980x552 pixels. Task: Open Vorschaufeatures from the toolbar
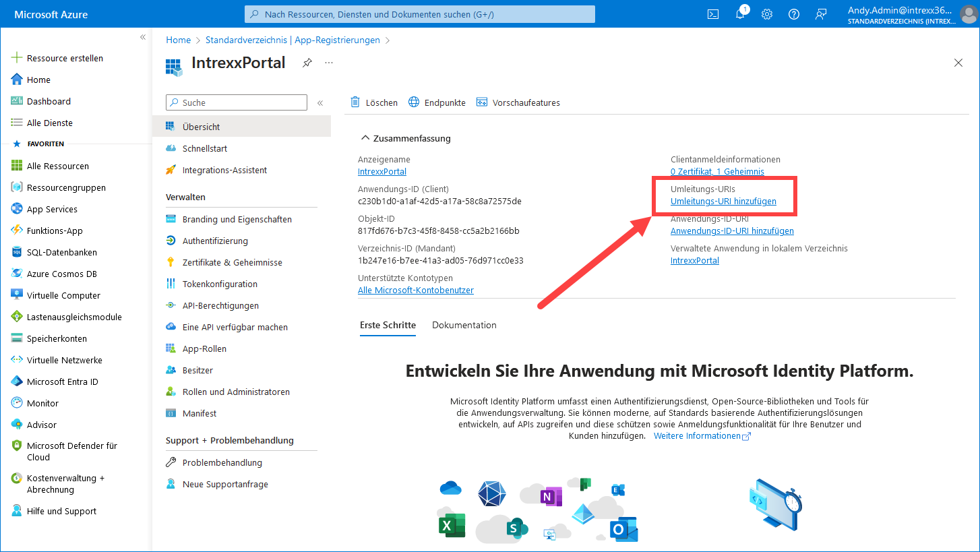[x=518, y=102]
